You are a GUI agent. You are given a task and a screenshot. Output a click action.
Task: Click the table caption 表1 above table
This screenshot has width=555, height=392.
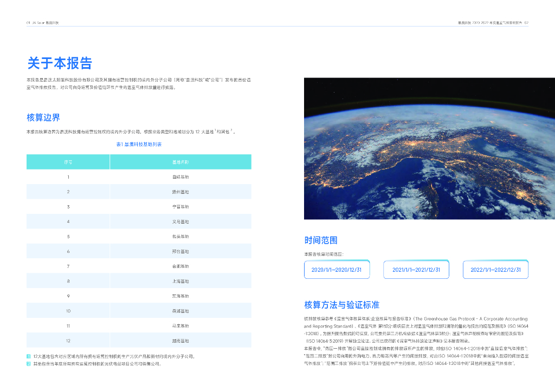139,145
